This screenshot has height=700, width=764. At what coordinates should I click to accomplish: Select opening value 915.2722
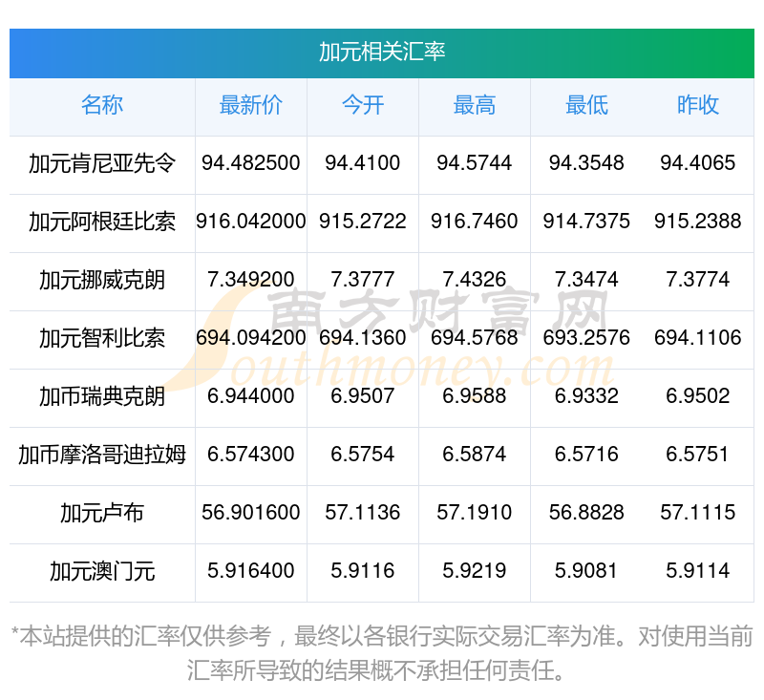[x=363, y=222]
